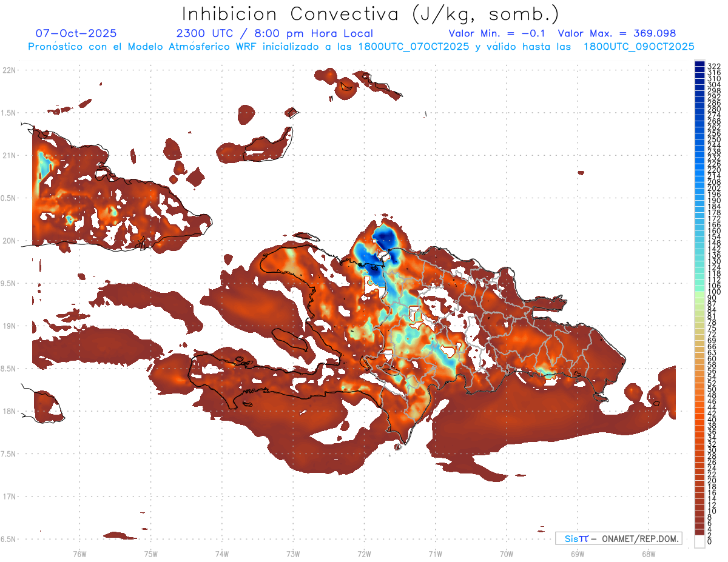Click the SisTT ONAMET/REP.DOM. logo box
Screen dimensions: 728x562
click(618, 538)
